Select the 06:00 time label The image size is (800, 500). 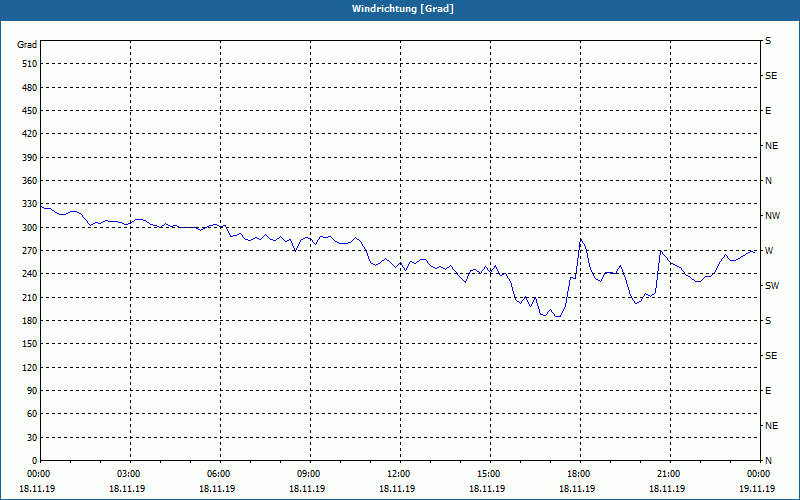tap(218, 474)
